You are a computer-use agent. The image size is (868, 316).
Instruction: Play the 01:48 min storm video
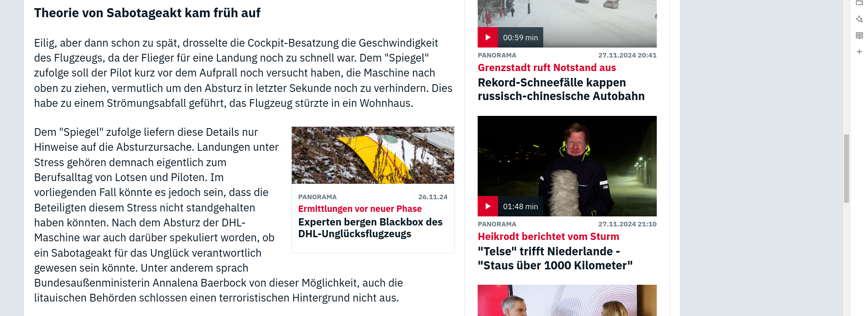tap(488, 206)
